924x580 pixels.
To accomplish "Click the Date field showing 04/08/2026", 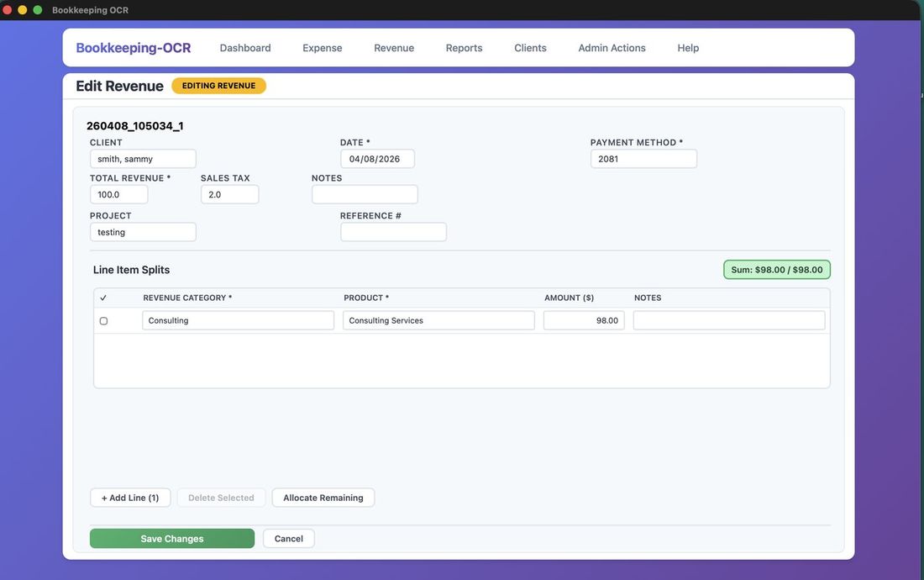I will pyautogui.click(x=377, y=158).
